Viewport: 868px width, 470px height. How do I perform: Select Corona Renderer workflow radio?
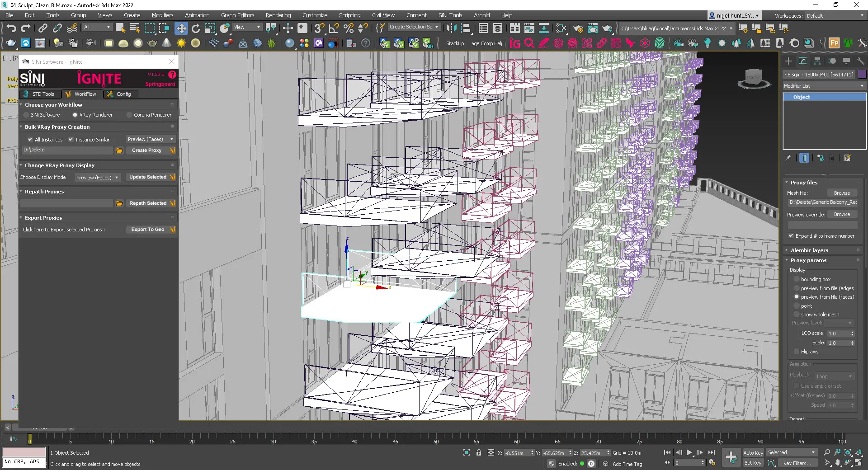pyautogui.click(x=129, y=115)
